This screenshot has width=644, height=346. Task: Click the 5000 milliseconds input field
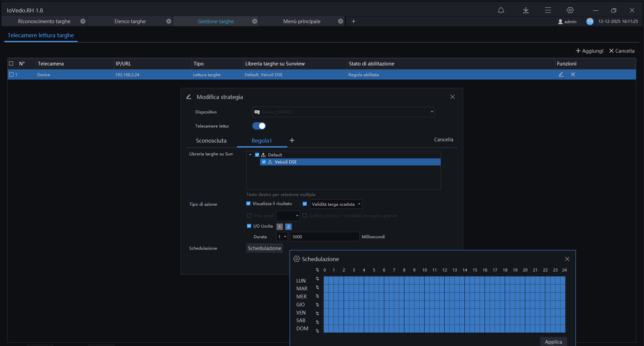click(324, 237)
